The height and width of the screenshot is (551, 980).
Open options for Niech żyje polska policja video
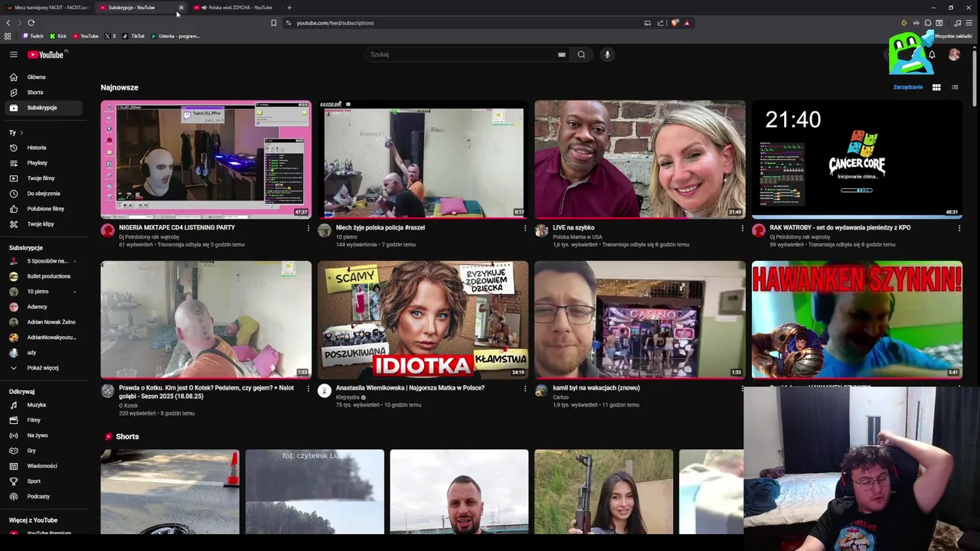525,228
